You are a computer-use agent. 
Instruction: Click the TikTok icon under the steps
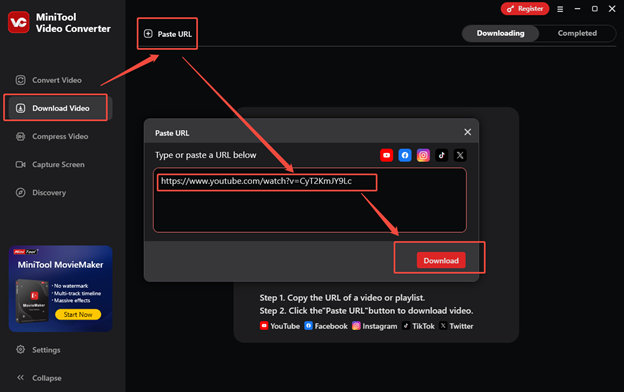pos(406,326)
